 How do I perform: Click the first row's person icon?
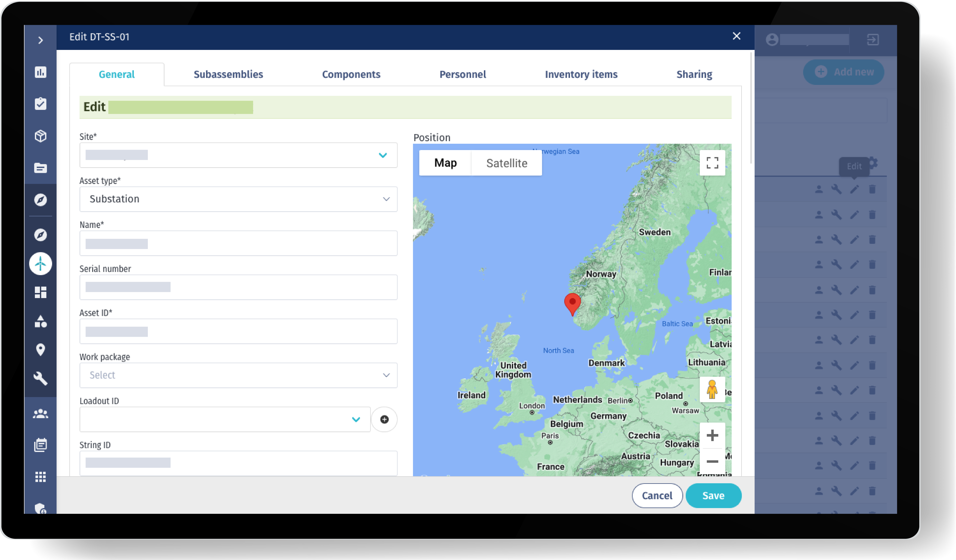click(x=819, y=189)
